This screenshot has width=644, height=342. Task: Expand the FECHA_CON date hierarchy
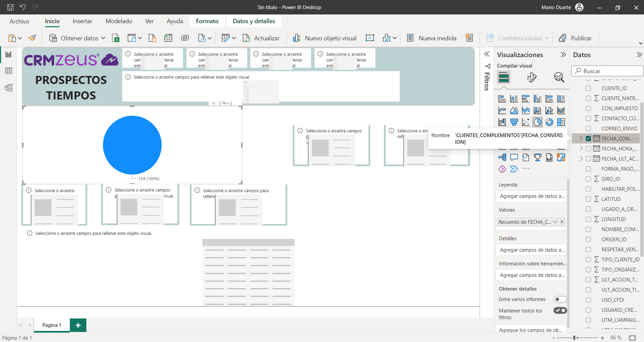581,138
